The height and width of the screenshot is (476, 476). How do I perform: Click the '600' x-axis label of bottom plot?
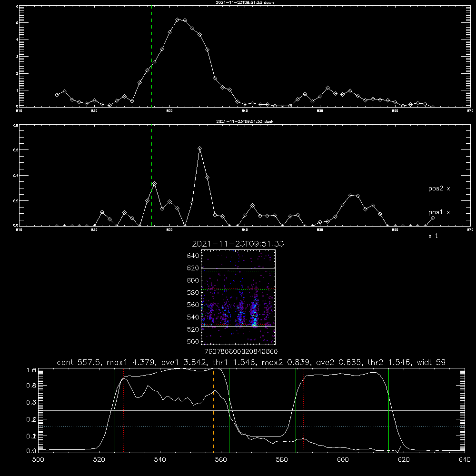343,460
